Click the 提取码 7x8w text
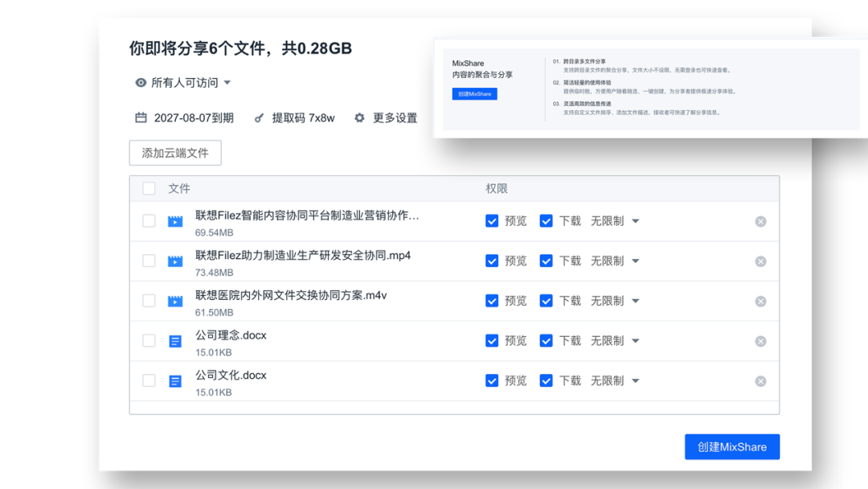Screen dimensions: 868x489 (x=303, y=118)
